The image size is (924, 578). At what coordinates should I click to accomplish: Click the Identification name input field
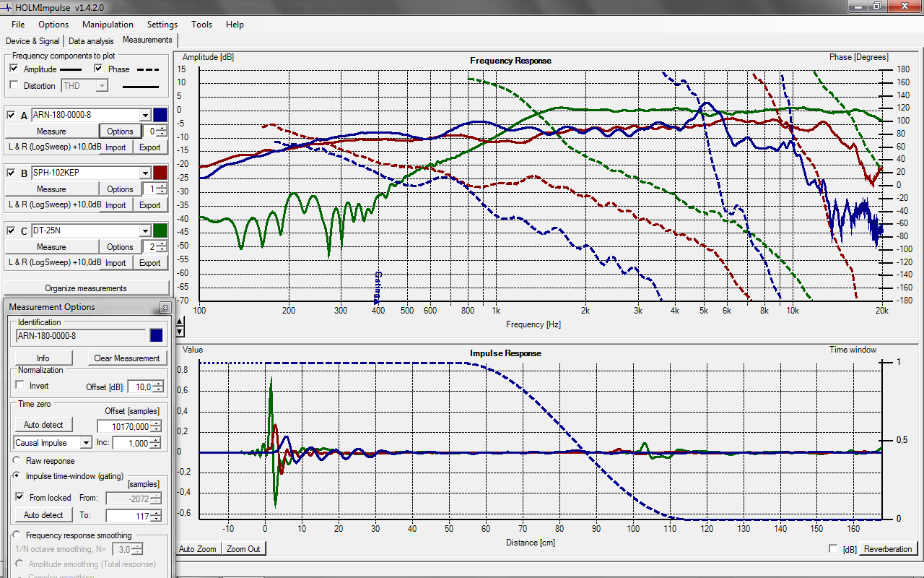81,335
